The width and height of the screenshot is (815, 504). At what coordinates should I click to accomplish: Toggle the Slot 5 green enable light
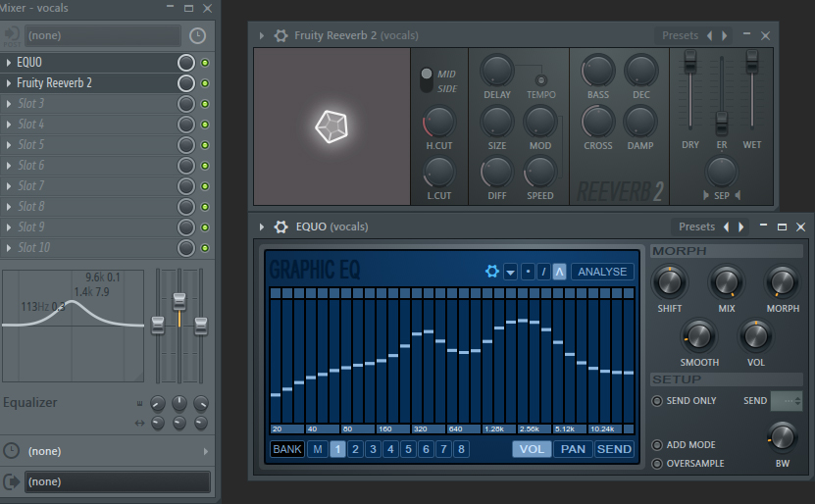(x=205, y=145)
